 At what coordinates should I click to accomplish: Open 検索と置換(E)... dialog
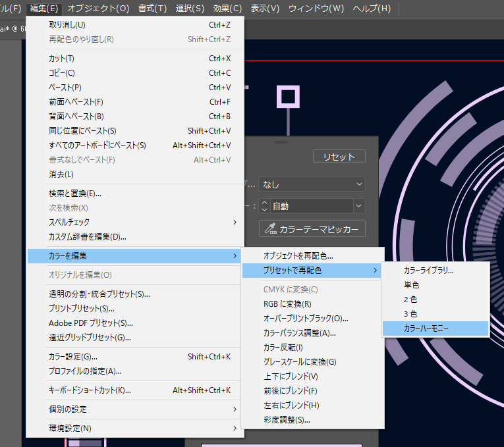135,194
